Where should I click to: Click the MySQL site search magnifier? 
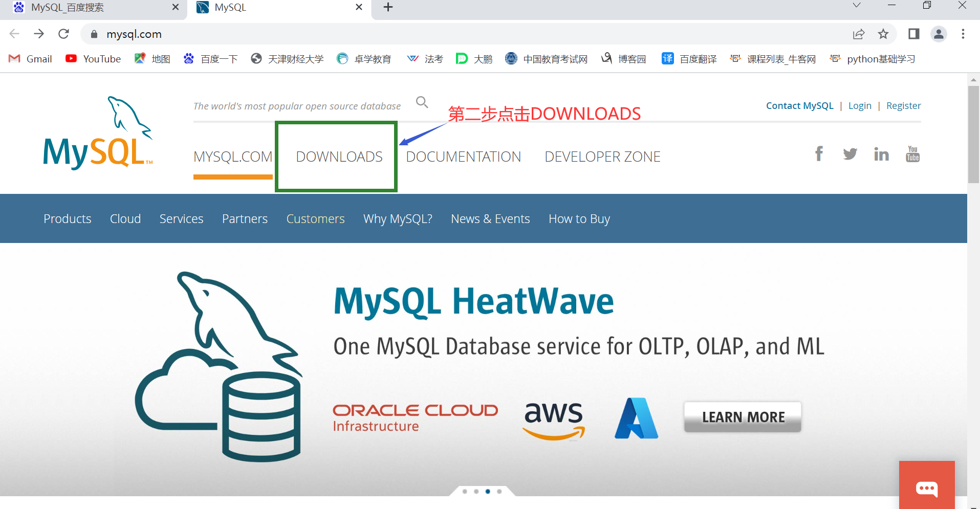tap(422, 102)
